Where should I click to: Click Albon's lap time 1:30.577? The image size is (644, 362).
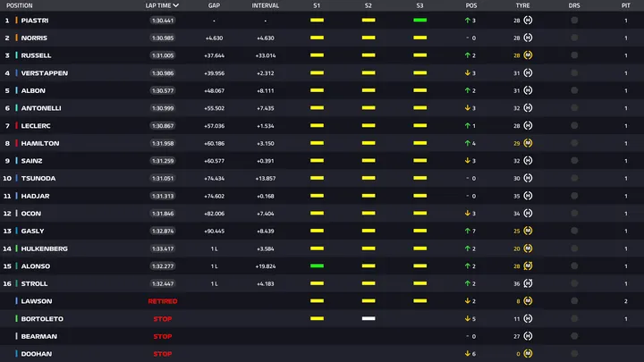click(163, 90)
